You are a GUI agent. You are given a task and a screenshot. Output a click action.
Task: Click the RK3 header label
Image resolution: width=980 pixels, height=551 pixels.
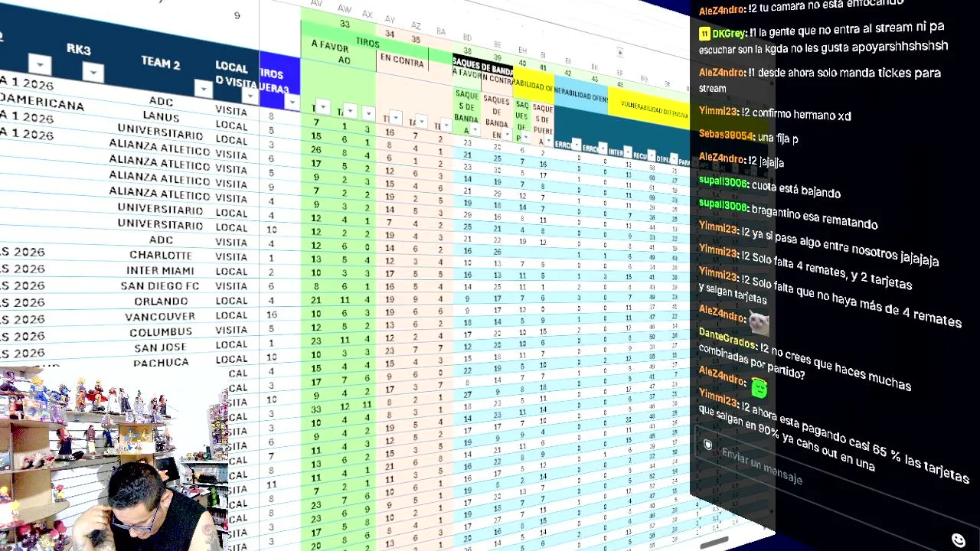tap(79, 49)
